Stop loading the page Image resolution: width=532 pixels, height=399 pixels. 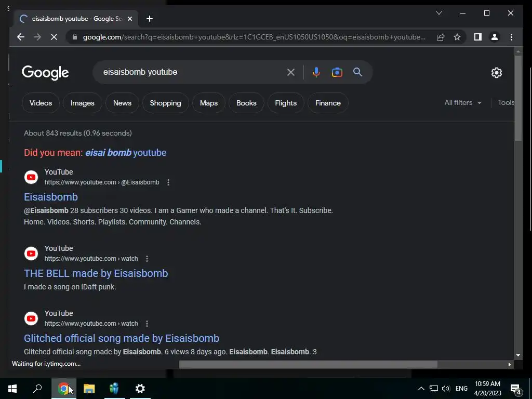click(x=54, y=37)
